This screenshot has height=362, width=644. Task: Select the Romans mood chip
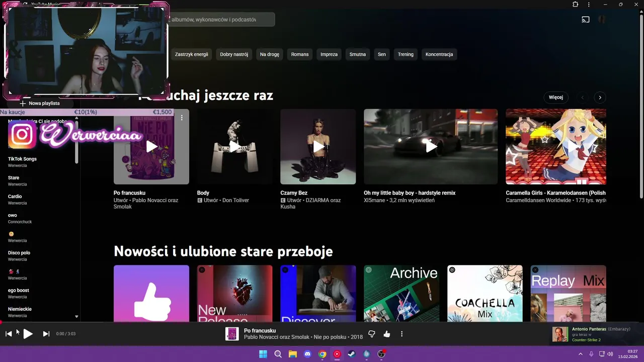click(x=300, y=54)
